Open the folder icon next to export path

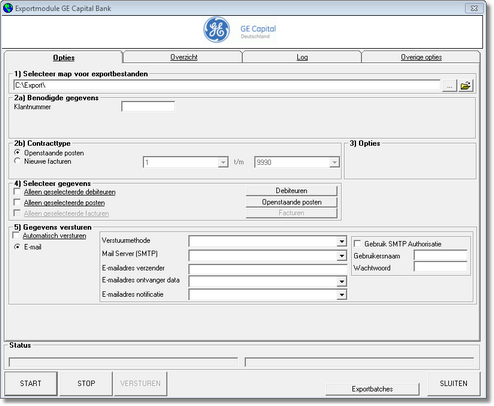466,86
